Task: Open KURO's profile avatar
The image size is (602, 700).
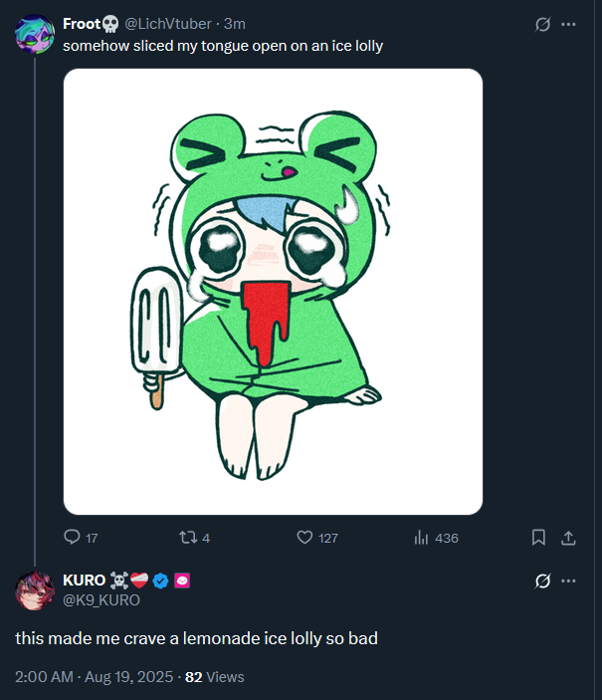Action: (34, 590)
